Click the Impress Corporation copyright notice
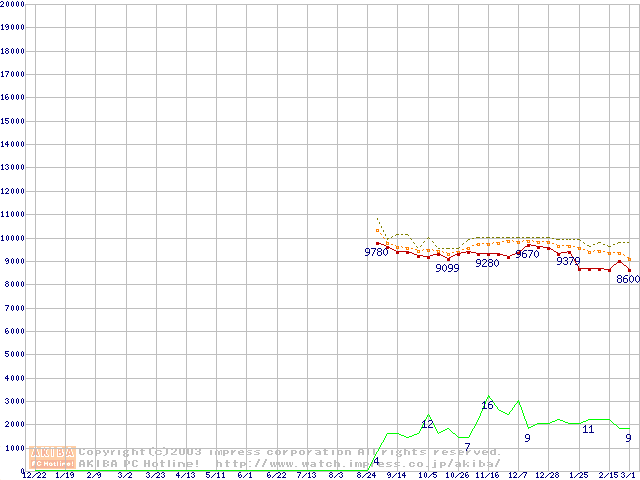The image size is (640, 480). (x=278, y=452)
